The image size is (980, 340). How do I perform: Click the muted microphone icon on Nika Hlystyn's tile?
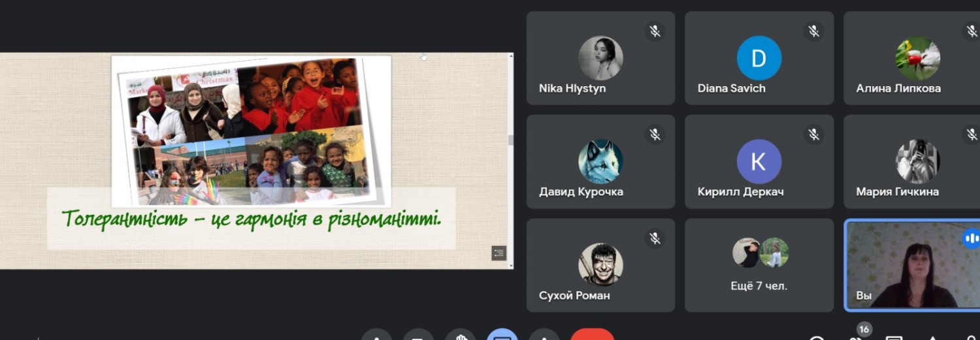pos(655,31)
